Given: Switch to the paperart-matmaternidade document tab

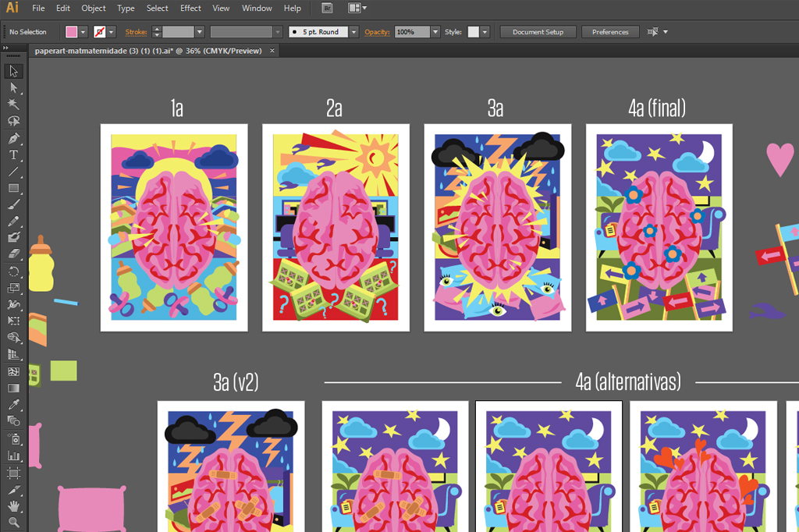Looking at the screenshot, I should pyautogui.click(x=148, y=51).
